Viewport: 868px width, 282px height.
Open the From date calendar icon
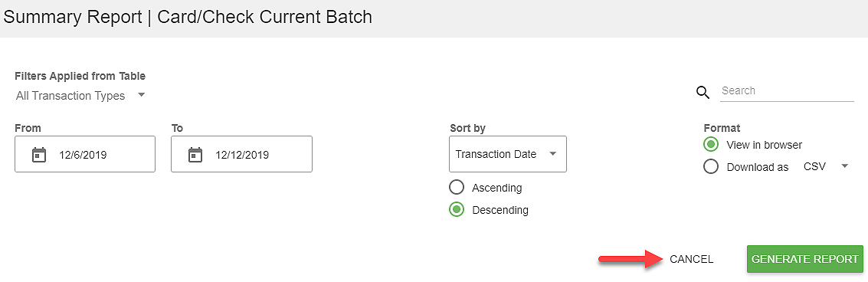pyautogui.click(x=38, y=155)
